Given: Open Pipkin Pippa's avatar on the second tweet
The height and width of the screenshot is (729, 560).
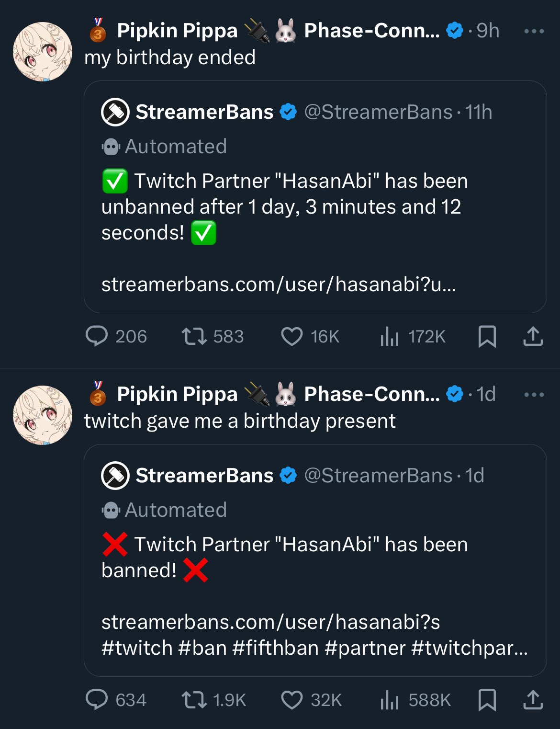Looking at the screenshot, I should coord(43,415).
